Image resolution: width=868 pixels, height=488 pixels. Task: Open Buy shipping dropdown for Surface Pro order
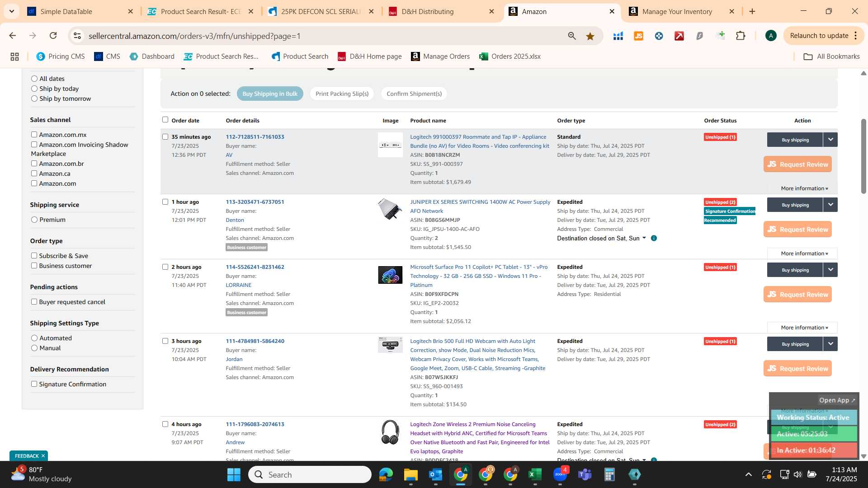830,270
